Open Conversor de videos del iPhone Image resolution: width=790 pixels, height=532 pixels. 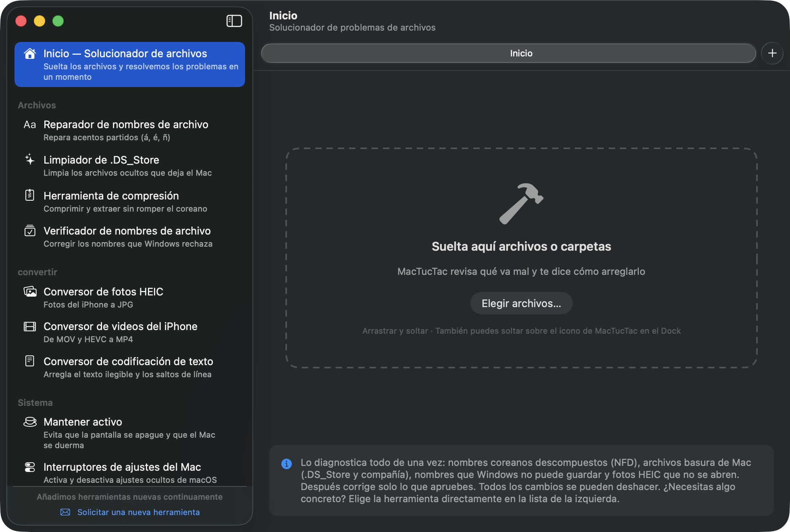tap(130, 332)
